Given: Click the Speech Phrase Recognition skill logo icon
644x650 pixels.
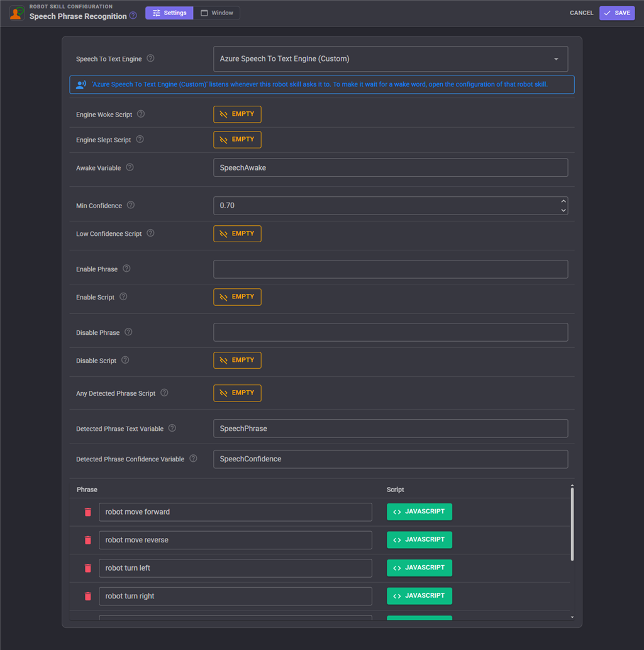Looking at the screenshot, I should coord(17,13).
